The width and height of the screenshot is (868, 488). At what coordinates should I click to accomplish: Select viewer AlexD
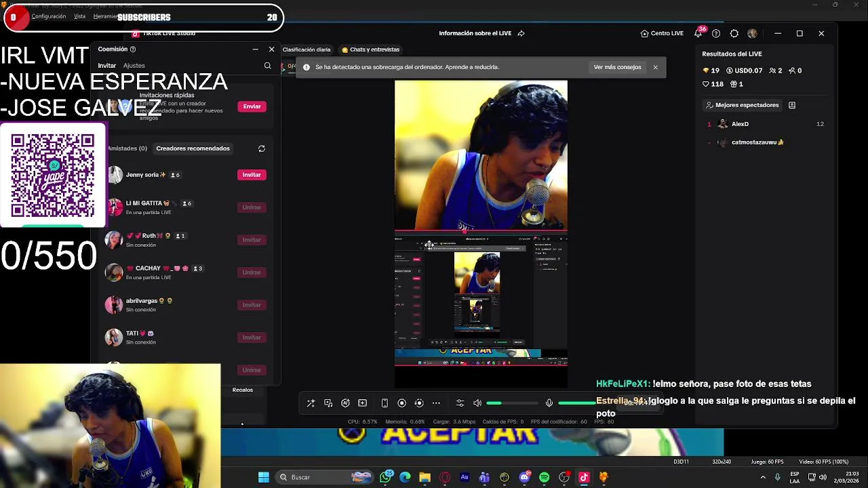point(764,124)
